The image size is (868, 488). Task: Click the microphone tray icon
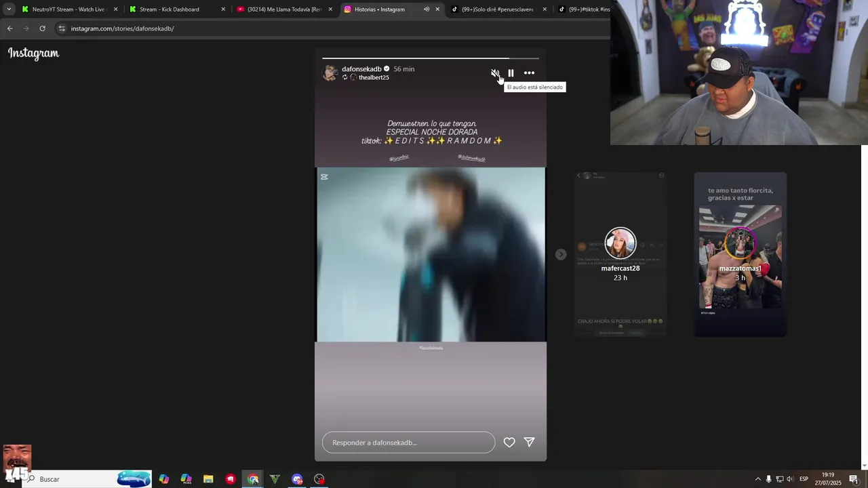768,479
